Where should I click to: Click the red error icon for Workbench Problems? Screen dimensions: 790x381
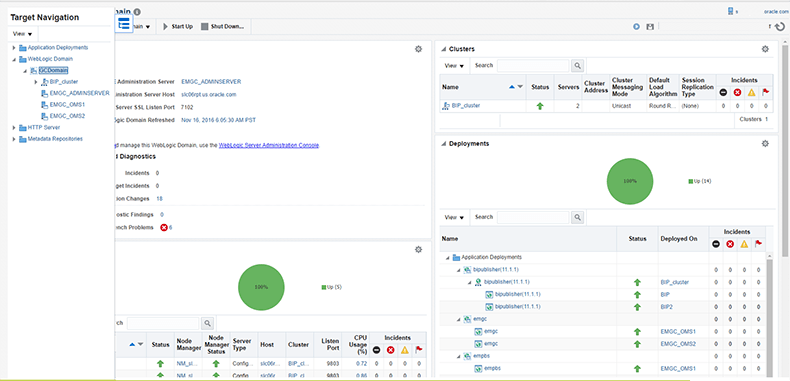click(x=164, y=227)
